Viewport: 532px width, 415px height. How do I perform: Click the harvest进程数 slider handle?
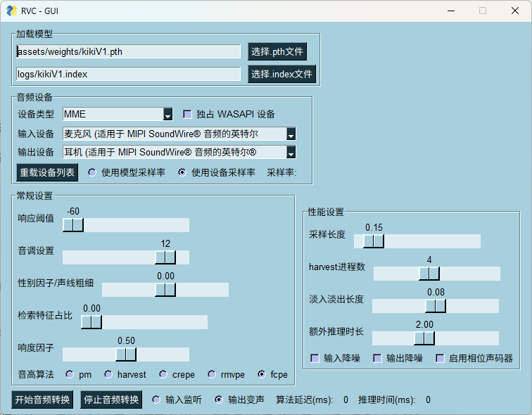click(x=429, y=274)
